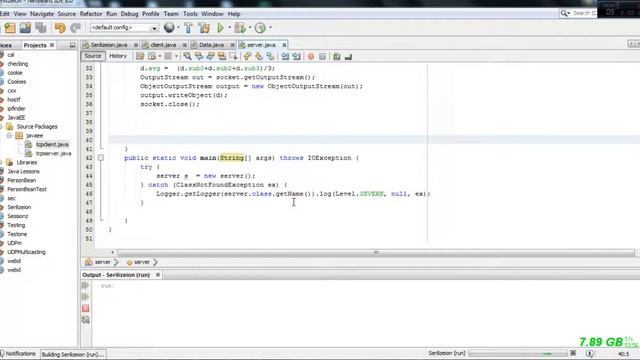Click Clean and Build Project icon
This screenshot has height=360, width=640.
(x=204, y=28)
